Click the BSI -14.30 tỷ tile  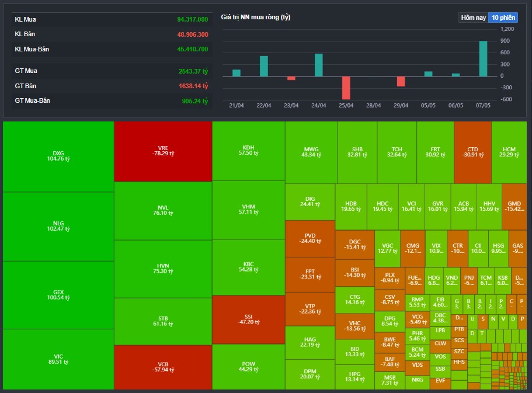pyautogui.click(x=355, y=273)
